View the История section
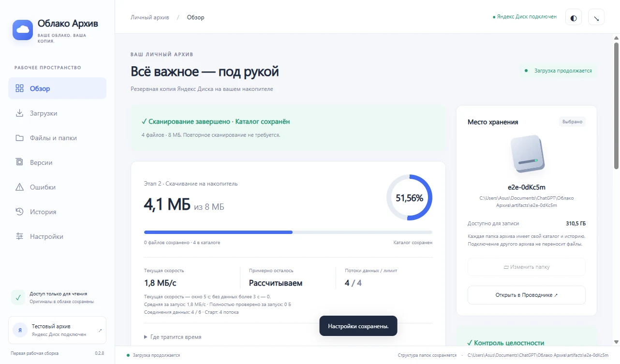 (x=58, y=212)
